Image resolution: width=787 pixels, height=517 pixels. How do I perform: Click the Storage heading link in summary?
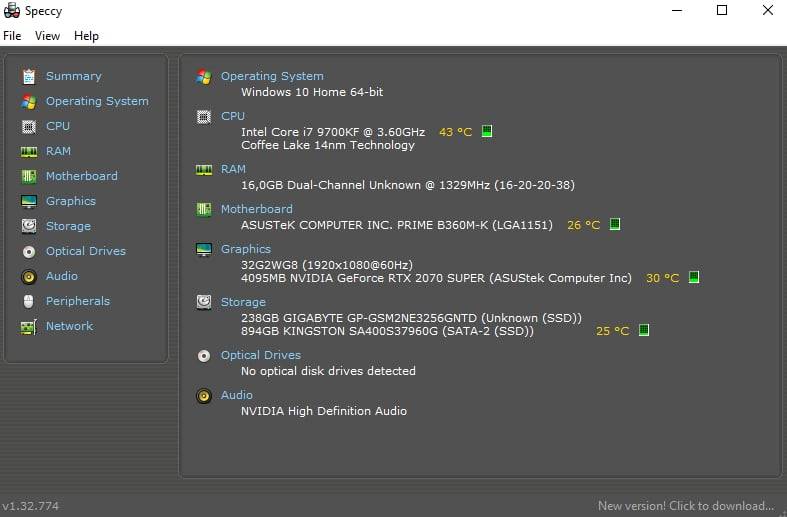click(x=243, y=302)
